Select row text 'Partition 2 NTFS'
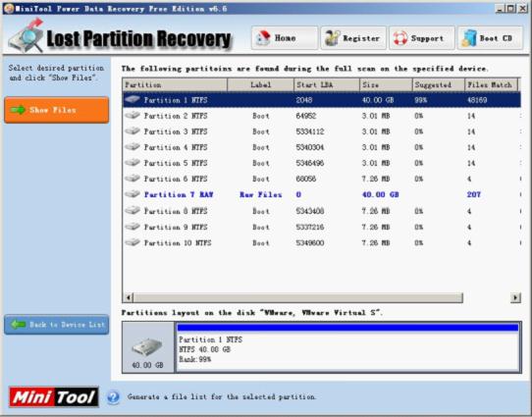532x417 pixels. (x=176, y=116)
